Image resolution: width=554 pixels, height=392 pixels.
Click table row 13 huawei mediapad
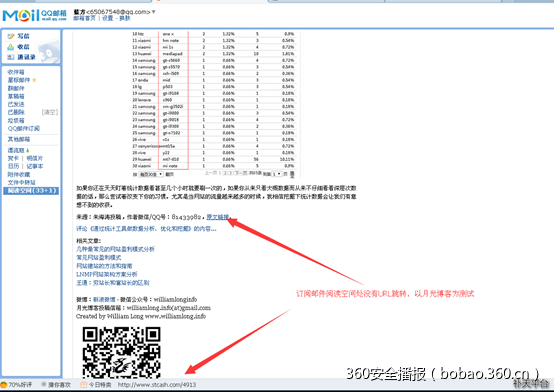213,54
